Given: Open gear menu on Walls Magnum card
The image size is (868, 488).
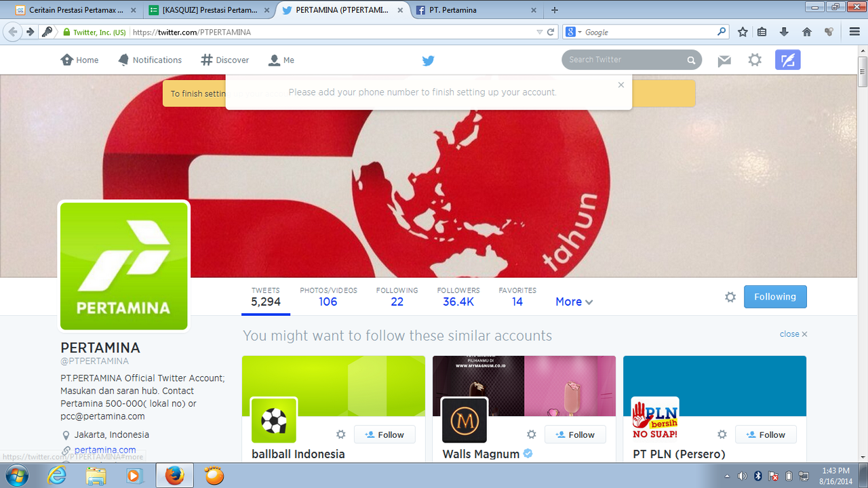Looking at the screenshot, I should (532, 434).
